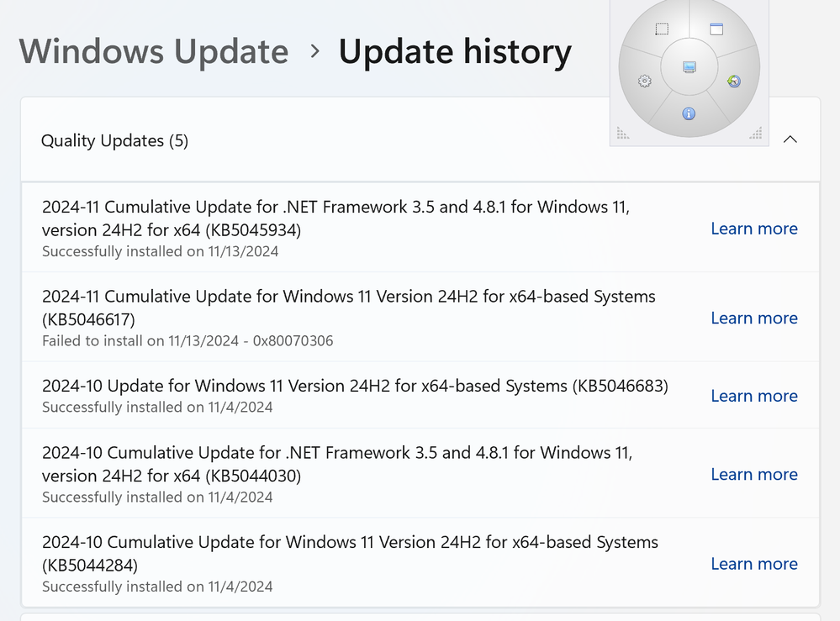Open Learn more for KB5045934

pyautogui.click(x=754, y=229)
